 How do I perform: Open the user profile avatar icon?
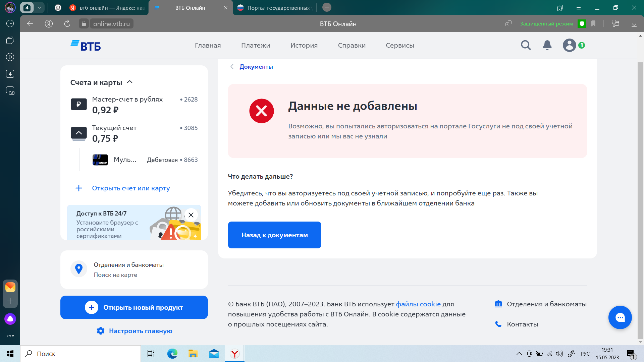[569, 45]
